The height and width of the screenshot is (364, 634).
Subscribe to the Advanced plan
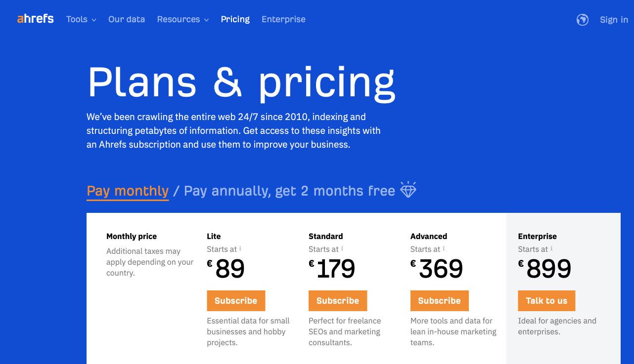coord(440,301)
